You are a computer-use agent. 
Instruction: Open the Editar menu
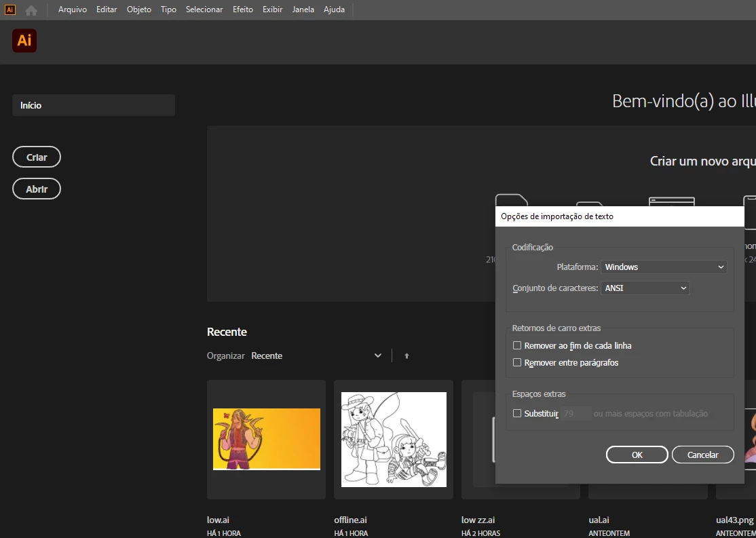107,9
